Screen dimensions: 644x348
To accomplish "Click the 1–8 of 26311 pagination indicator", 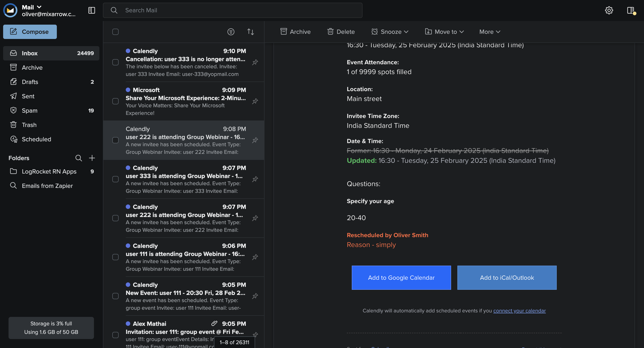I will coord(235,342).
